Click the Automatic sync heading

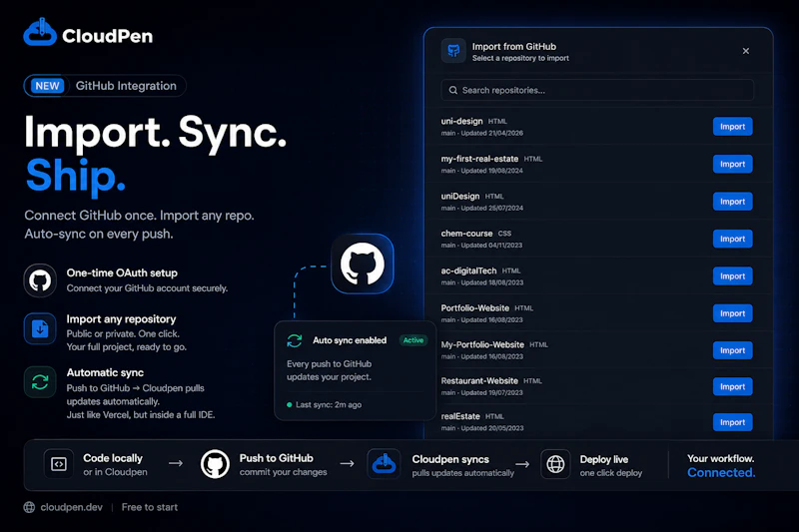pos(105,372)
